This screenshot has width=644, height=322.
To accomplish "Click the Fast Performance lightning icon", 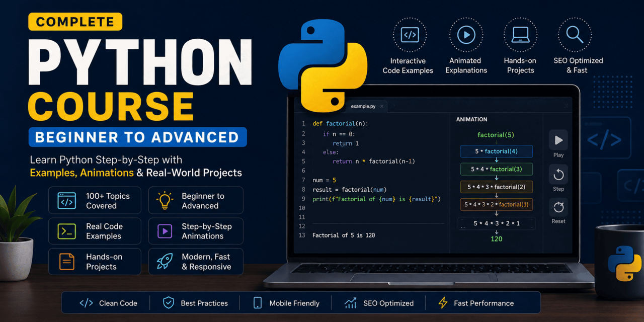I will click(x=443, y=303).
